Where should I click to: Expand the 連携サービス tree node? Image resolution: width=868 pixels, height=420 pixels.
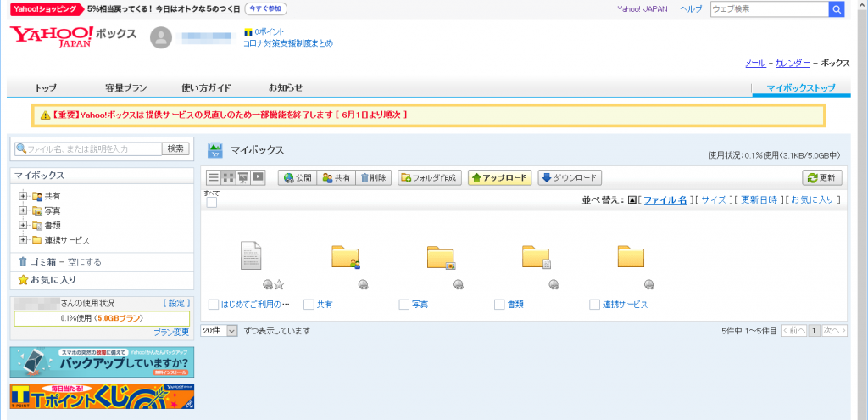(23, 240)
